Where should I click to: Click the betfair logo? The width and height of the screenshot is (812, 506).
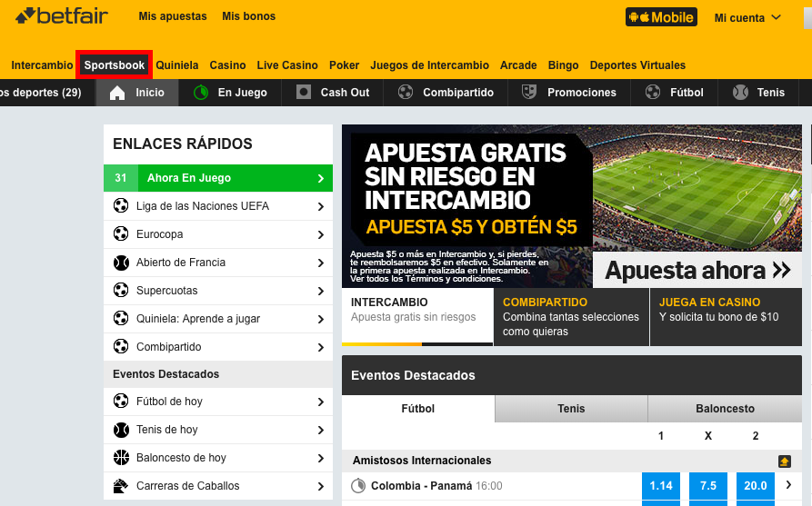coord(62,16)
